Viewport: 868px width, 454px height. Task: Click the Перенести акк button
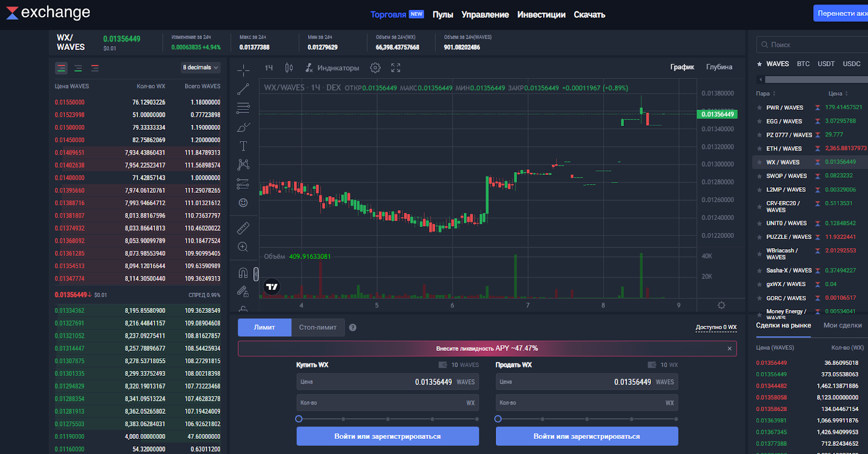[841, 13]
